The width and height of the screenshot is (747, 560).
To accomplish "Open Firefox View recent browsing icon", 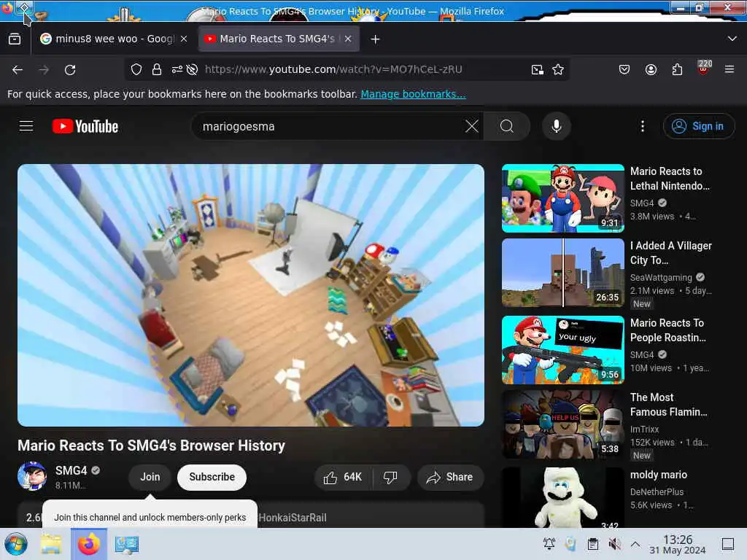I will (15, 39).
